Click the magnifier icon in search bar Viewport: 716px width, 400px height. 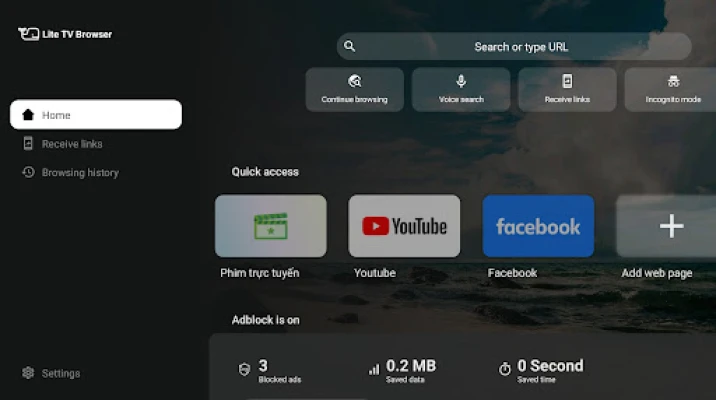coord(348,46)
